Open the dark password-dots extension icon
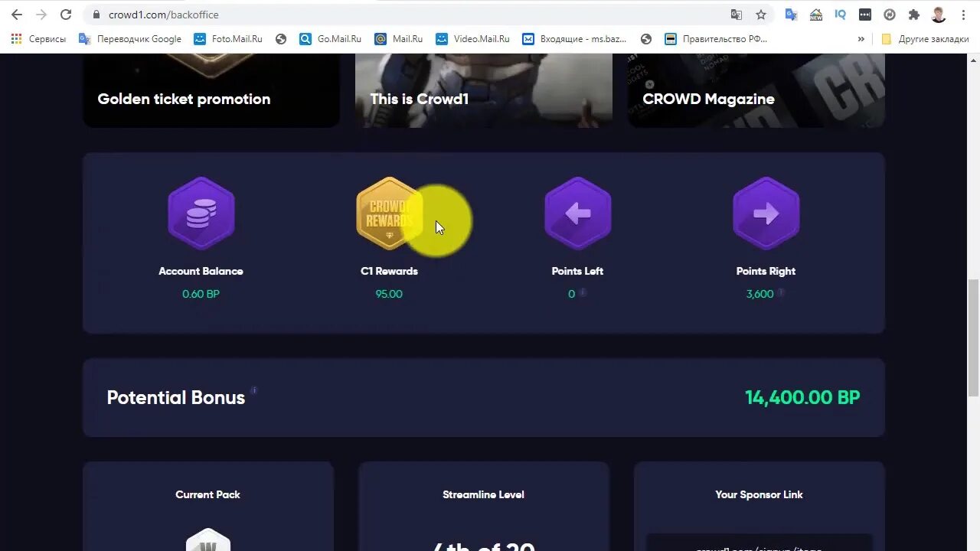The height and width of the screenshot is (551, 980). (865, 15)
